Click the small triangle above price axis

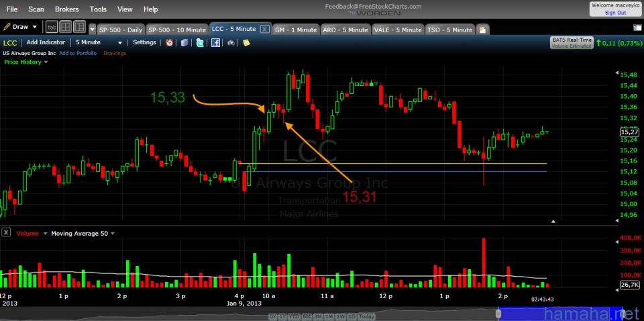[x=617, y=73]
